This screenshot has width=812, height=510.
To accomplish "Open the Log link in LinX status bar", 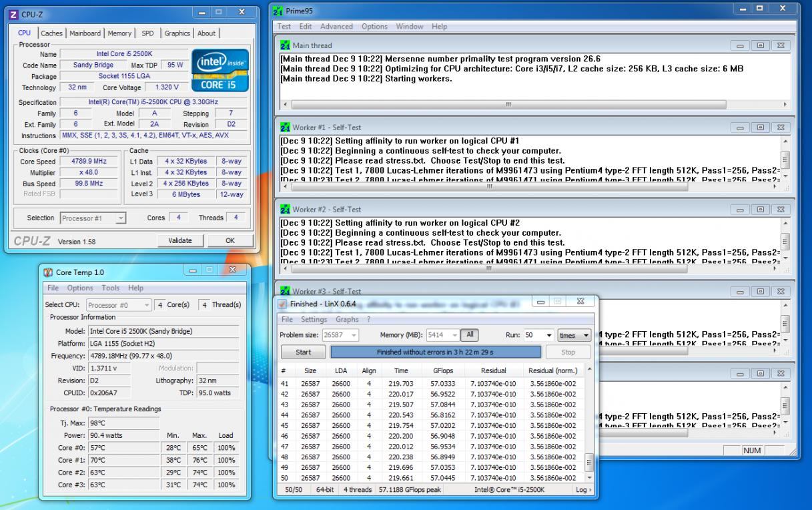I will coord(583,490).
